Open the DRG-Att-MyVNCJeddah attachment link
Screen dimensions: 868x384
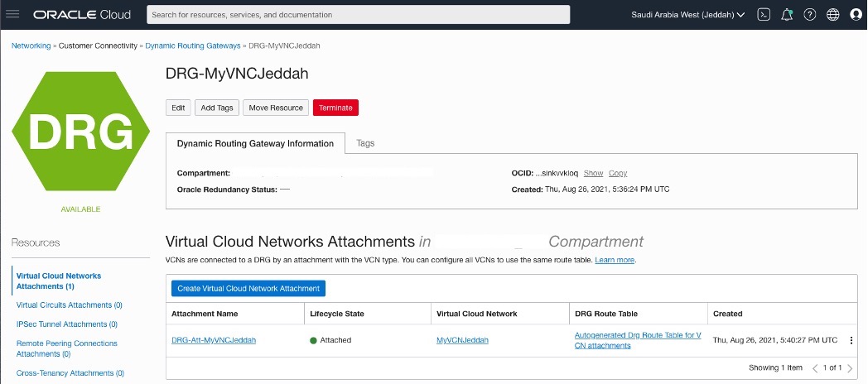click(x=214, y=340)
